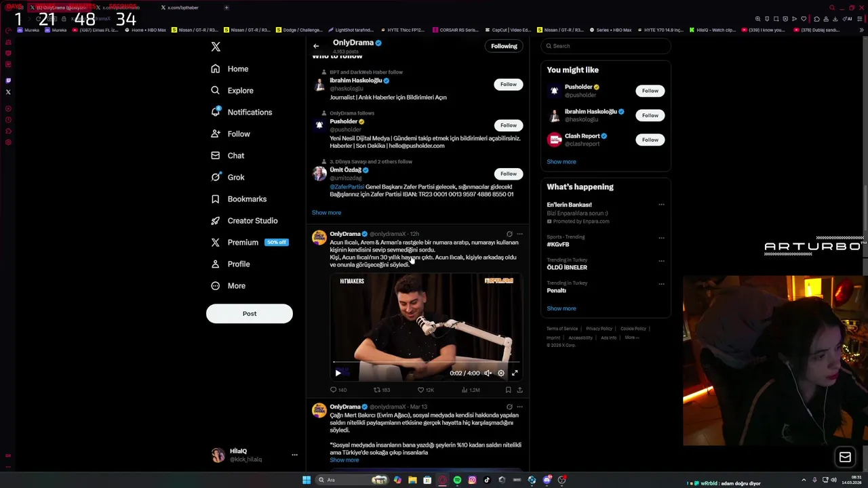Open the Terms of Service footer link
This screenshot has width=868, height=488.
coord(562,329)
